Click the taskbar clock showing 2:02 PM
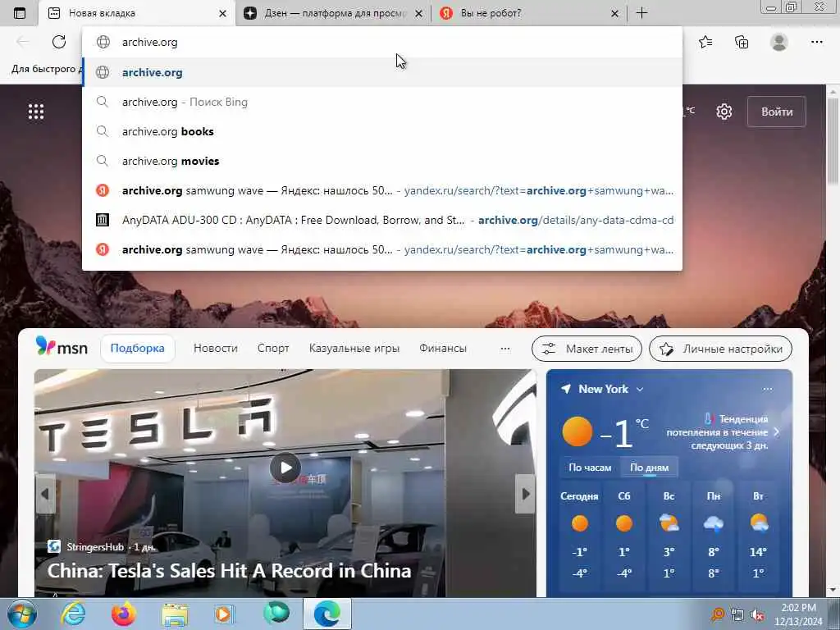 [798, 614]
